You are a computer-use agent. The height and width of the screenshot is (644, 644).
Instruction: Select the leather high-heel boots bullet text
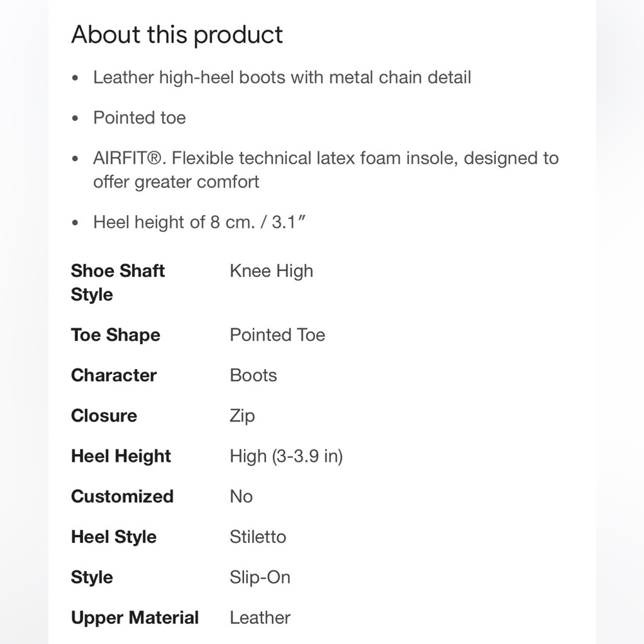tap(282, 78)
